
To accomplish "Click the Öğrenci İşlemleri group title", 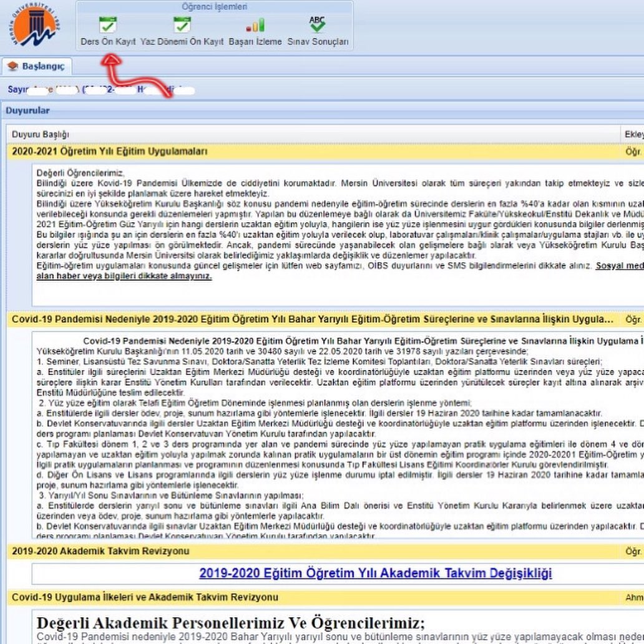I will click(x=215, y=7).
